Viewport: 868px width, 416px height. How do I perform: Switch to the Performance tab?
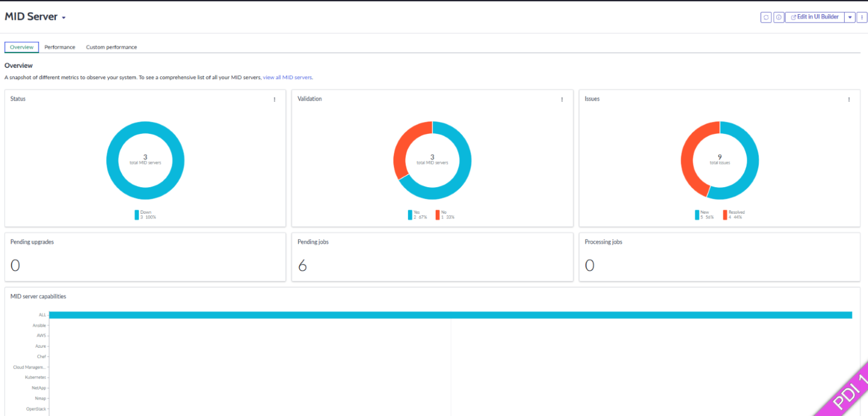pyautogui.click(x=59, y=47)
